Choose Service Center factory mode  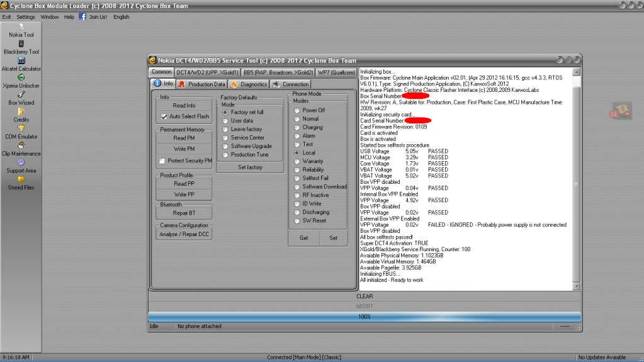point(225,138)
